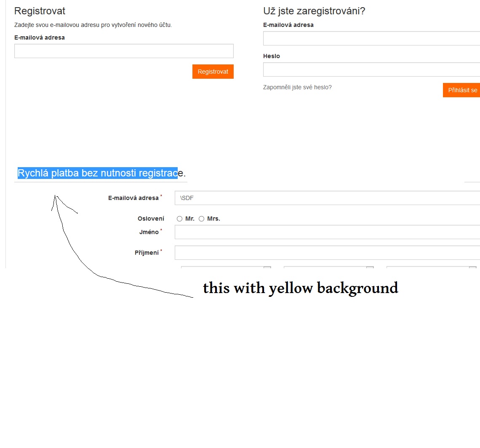Click the Jméno text field

[x=327, y=232]
